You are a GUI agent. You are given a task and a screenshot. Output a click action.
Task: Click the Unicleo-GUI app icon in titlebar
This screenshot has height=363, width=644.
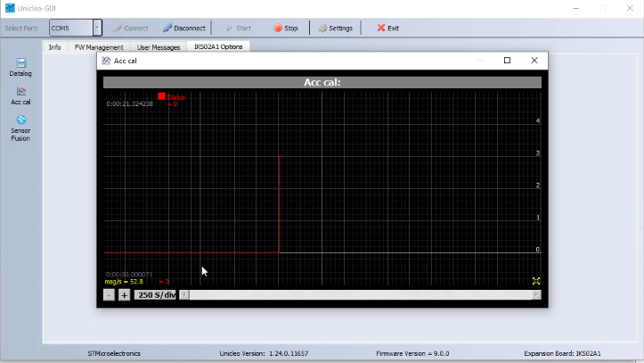[10, 8]
